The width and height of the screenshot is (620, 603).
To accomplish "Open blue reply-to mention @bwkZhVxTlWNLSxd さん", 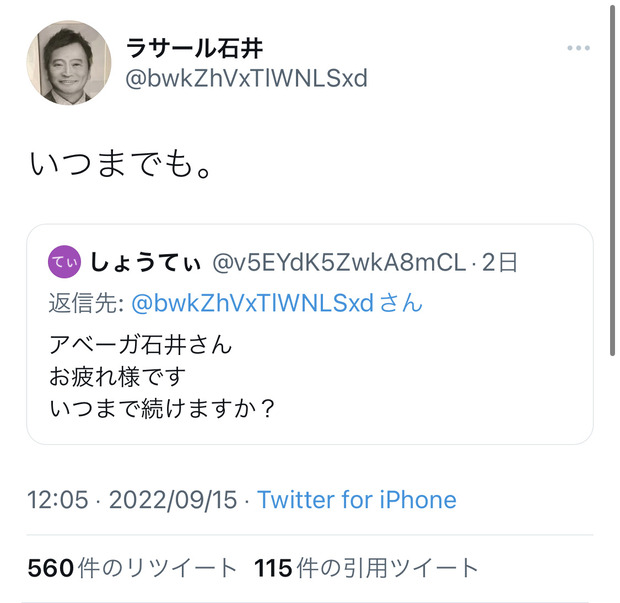I will click(277, 303).
